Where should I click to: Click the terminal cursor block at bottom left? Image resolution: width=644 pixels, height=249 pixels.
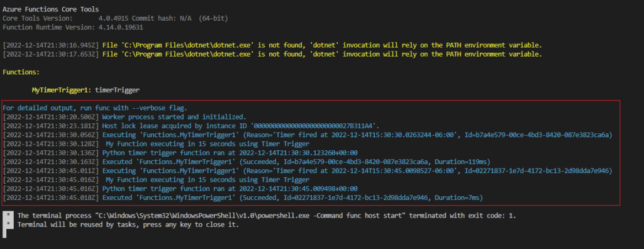click(x=5, y=234)
